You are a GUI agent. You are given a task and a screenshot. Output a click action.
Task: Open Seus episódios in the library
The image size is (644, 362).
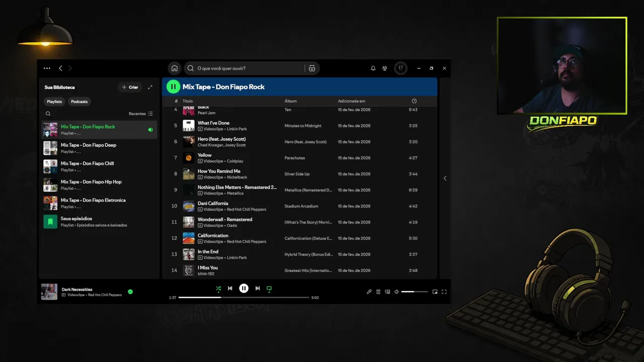(99, 222)
